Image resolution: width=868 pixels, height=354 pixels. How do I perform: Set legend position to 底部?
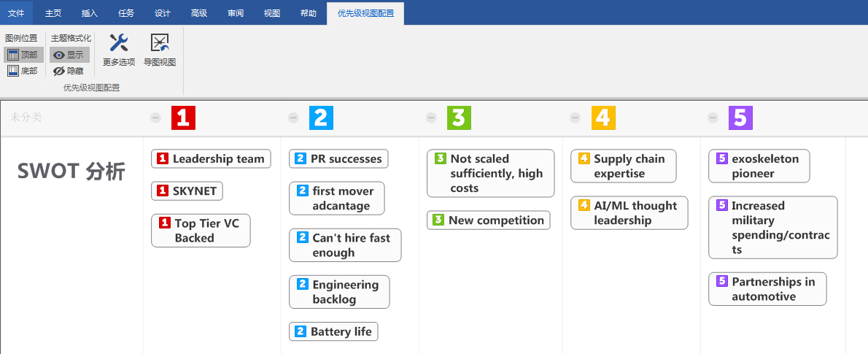[23, 71]
